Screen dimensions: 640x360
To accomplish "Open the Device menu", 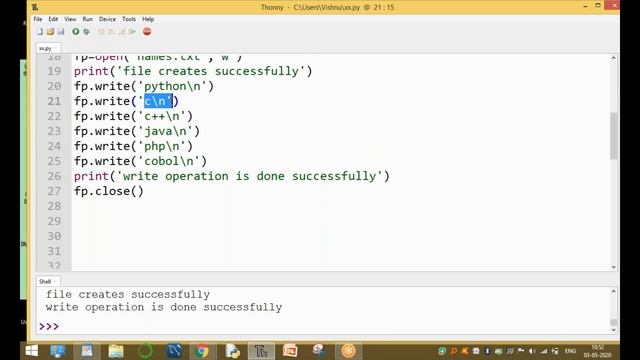I will [107, 19].
